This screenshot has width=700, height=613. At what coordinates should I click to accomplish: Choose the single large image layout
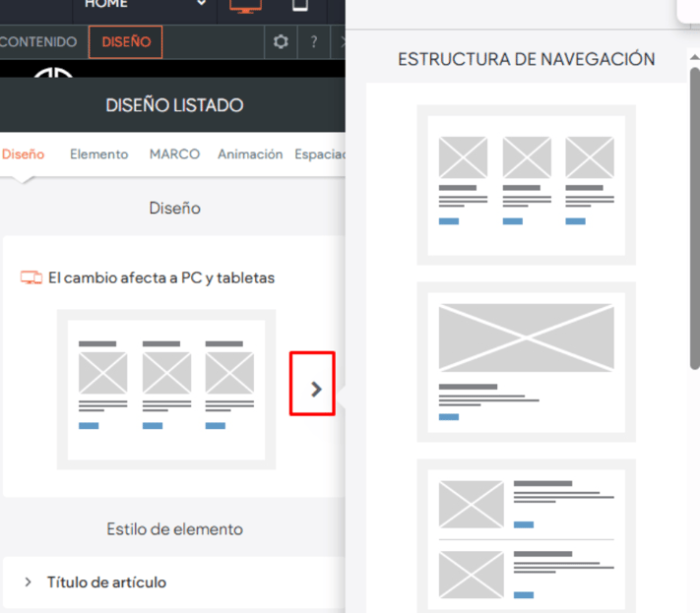[526, 362]
